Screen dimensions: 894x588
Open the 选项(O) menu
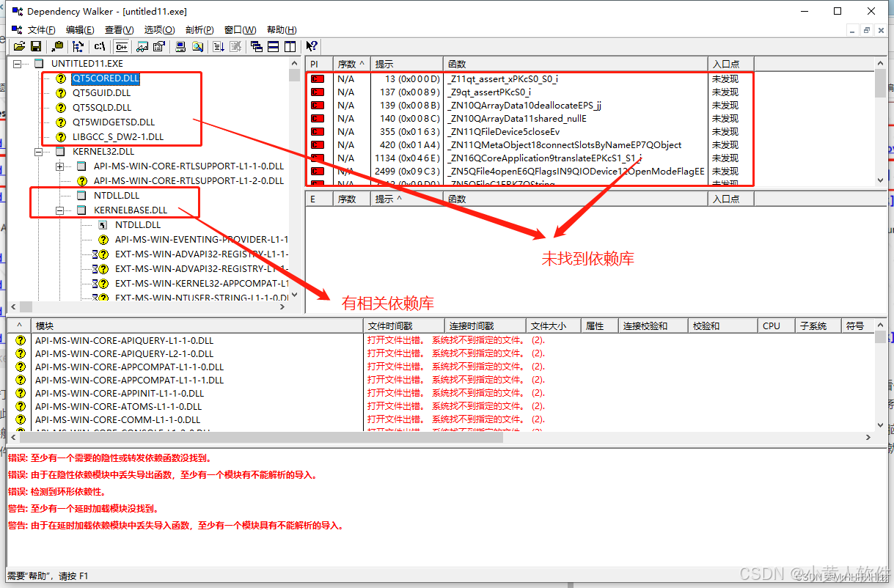point(159,30)
